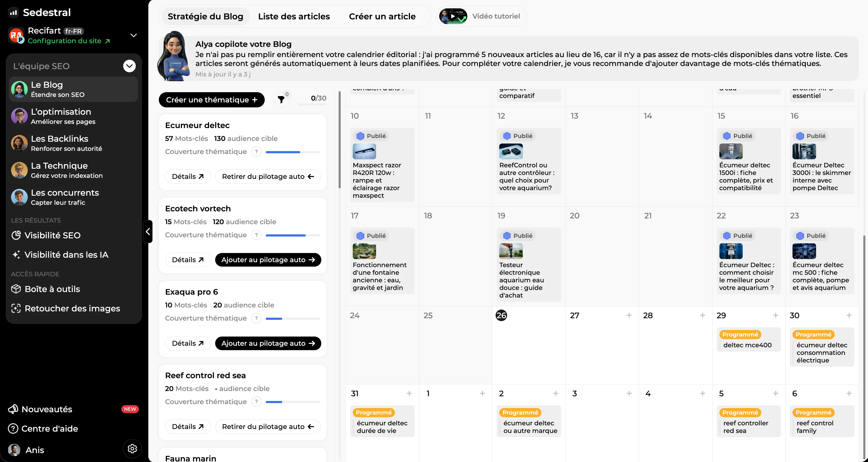Open Visibilité dans les IA sparkle icon

tap(16, 255)
